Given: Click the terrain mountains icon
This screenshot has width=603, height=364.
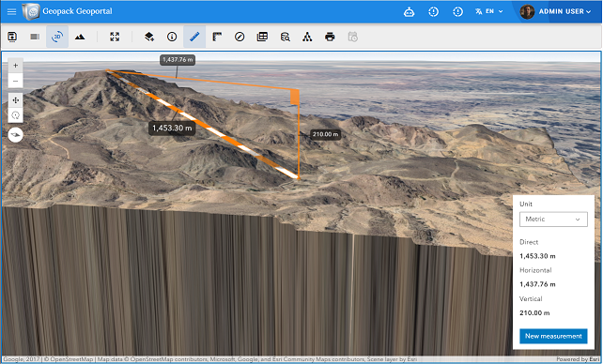Looking at the screenshot, I should point(80,37).
